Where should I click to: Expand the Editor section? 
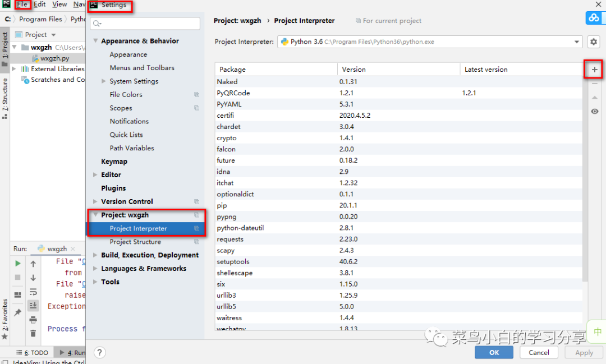point(95,174)
